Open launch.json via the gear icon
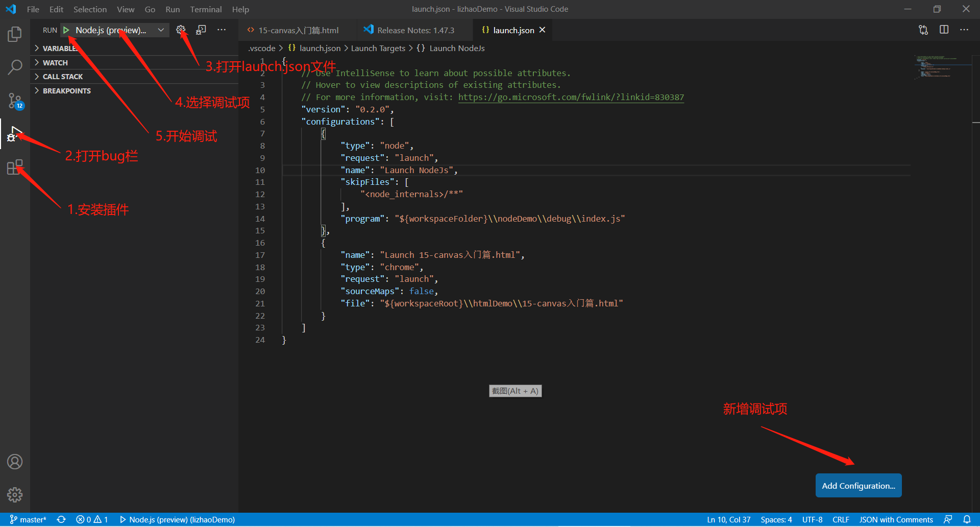This screenshot has width=980, height=527. (x=181, y=30)
